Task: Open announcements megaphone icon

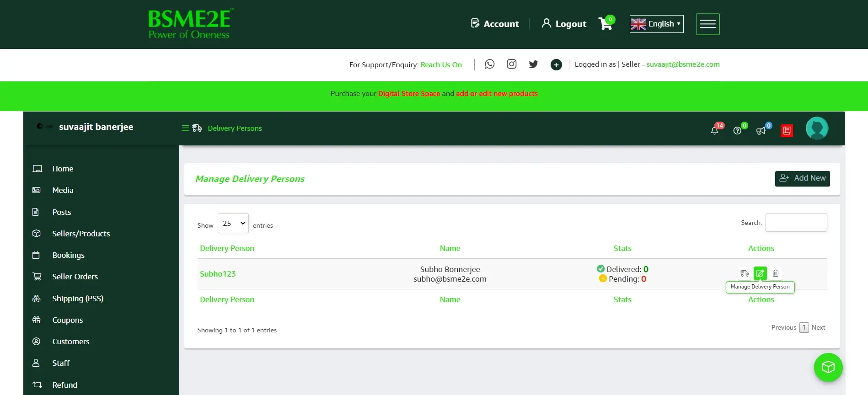Action: pos(761,131)
